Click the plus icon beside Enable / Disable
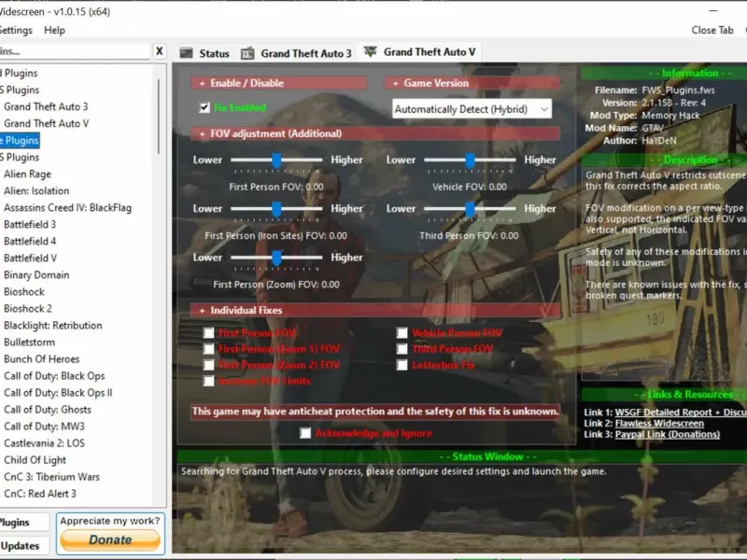Screen dimensions: 747x560 (x=202, y=83)
